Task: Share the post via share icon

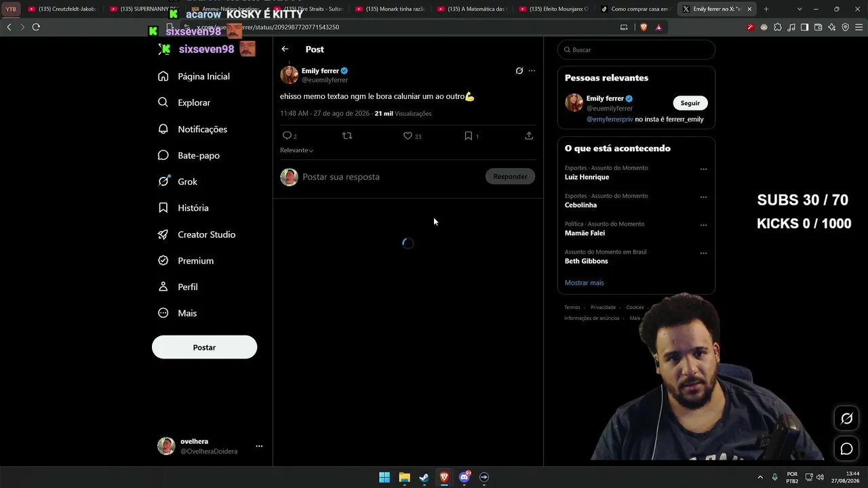Action: [x=529, y=136]
